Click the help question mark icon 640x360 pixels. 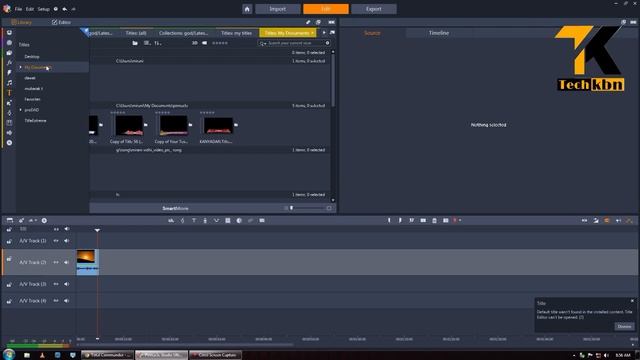coord(56,9)
